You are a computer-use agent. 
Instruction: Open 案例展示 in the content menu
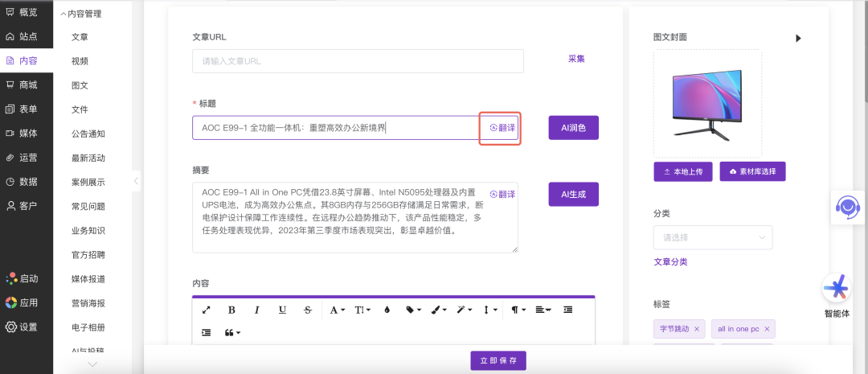tap(88, 183)
